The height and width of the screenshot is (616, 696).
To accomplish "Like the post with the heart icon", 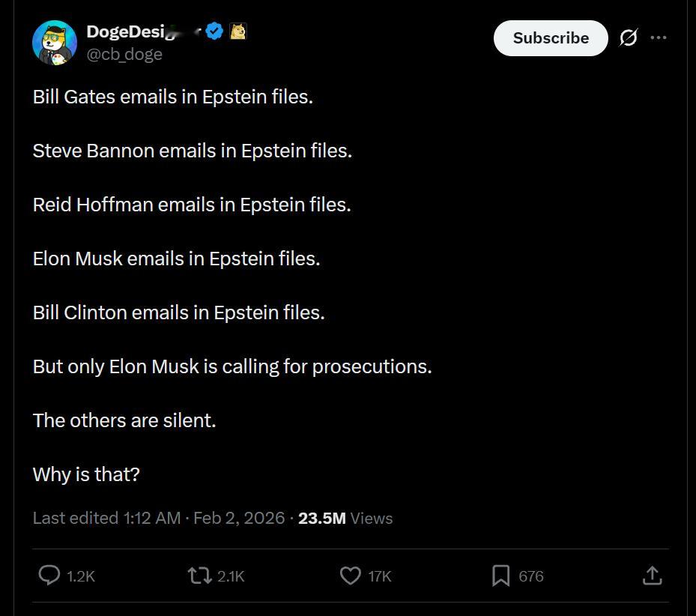I will coord(351,576).
